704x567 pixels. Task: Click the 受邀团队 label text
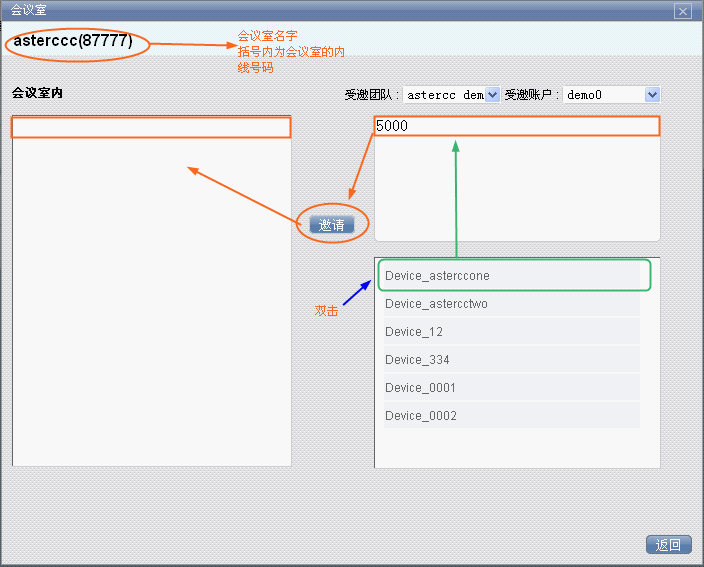point(370,95)
